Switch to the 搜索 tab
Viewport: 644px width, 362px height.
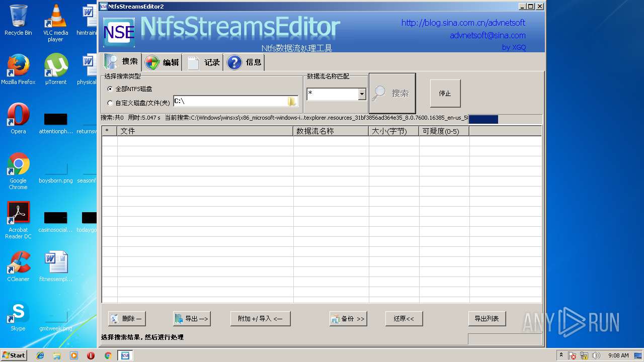121,62
